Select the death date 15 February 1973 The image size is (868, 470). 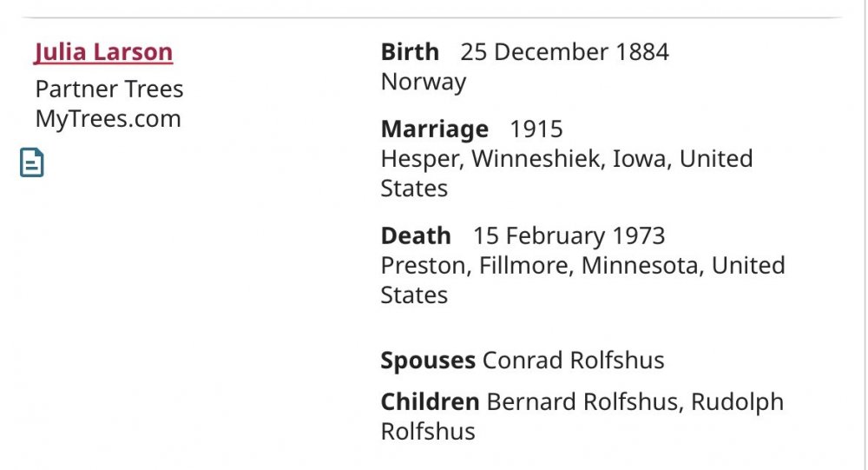click(569, 235)
